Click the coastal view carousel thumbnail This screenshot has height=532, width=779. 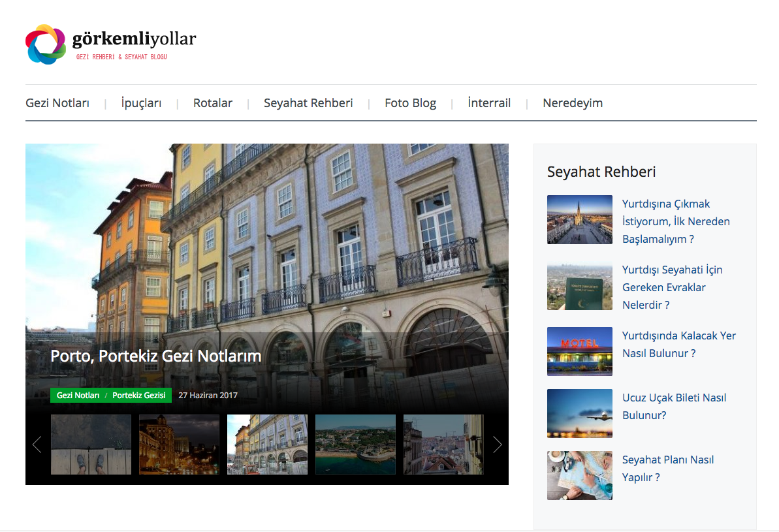(x=355, y=444)
